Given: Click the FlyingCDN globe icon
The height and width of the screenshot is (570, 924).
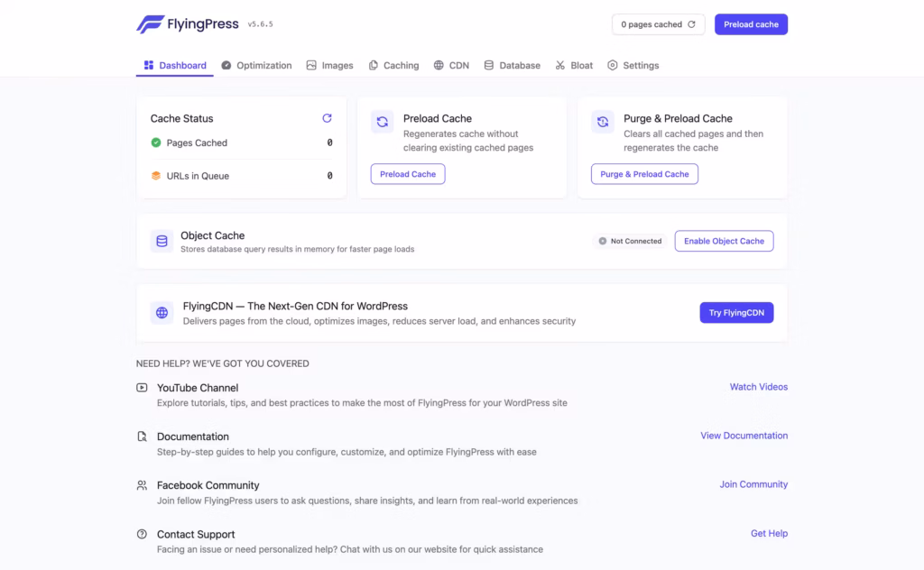Looking at the screenshot, I should pyautogui.click(x=162, y=313).
